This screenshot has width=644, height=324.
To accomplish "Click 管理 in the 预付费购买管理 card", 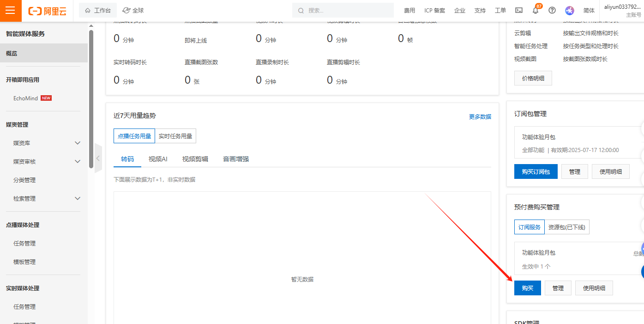I will 558,288.
